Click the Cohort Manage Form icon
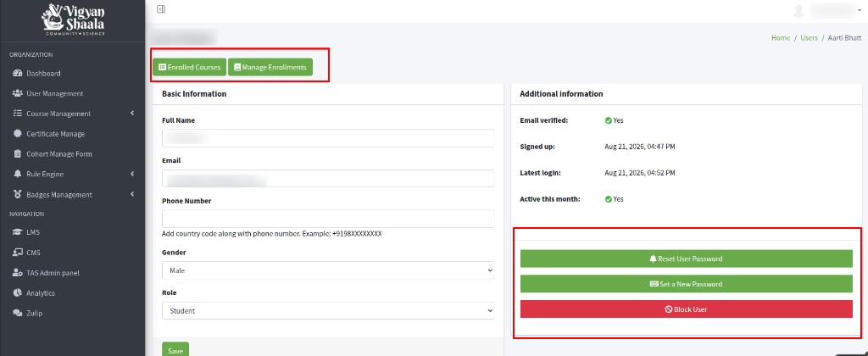 click(17, 154)
